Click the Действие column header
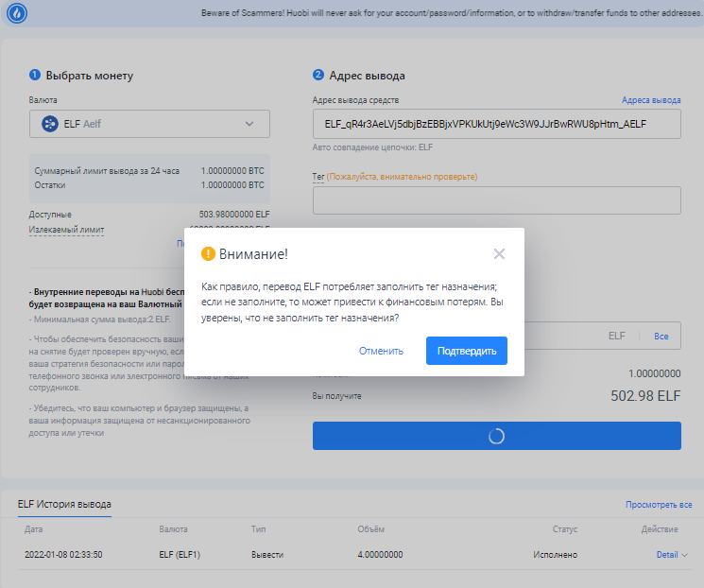 659,529
